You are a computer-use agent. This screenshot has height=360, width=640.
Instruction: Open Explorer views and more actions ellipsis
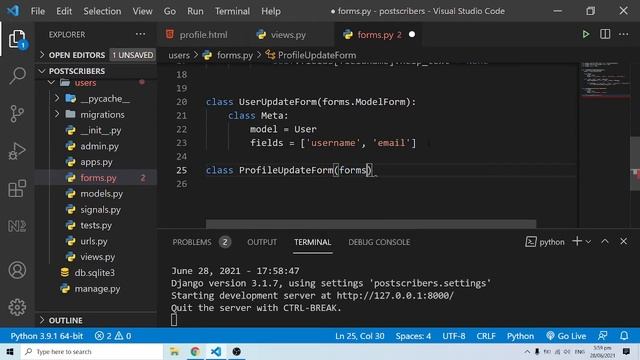pyautogui.click(x=140, y=34)
